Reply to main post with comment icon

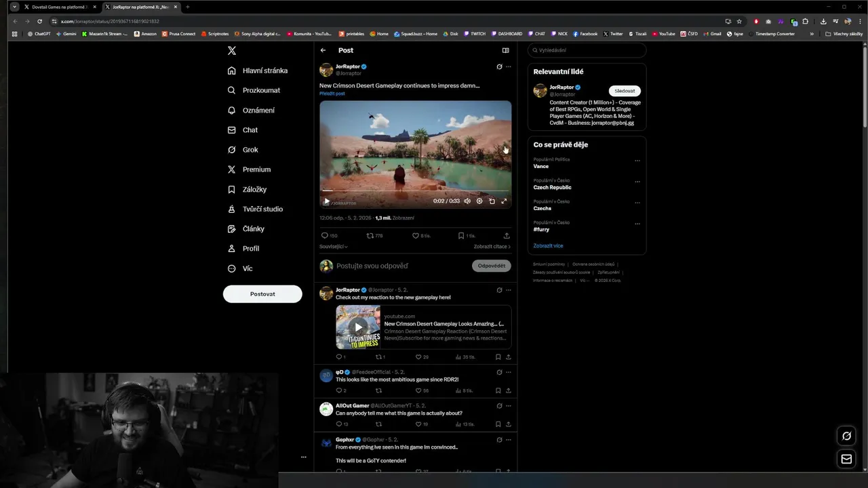324,236
